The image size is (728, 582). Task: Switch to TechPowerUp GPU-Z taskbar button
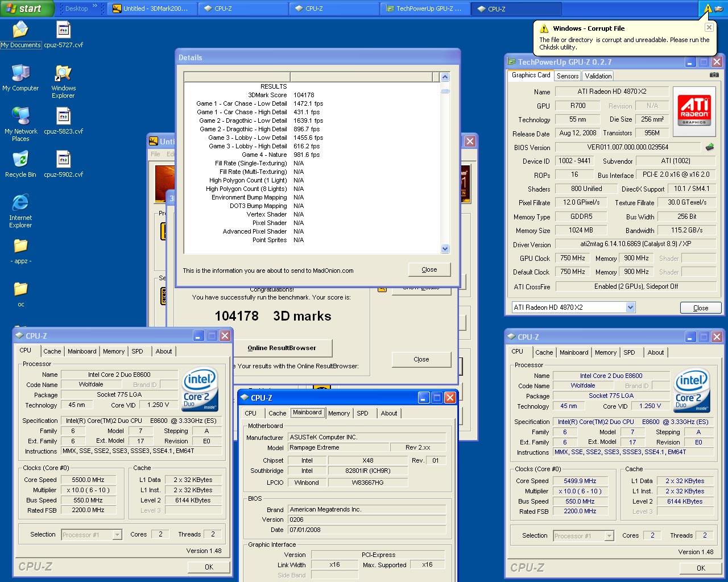coord(427,9)
